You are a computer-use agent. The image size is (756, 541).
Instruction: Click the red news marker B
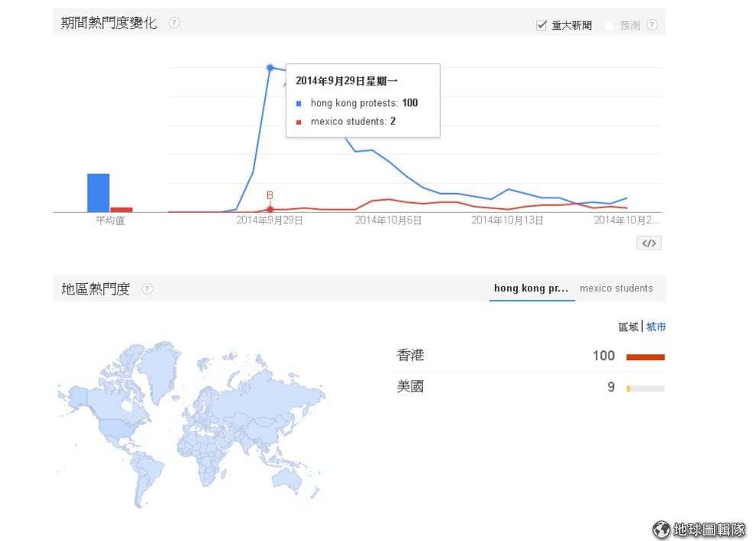[270, 196]
